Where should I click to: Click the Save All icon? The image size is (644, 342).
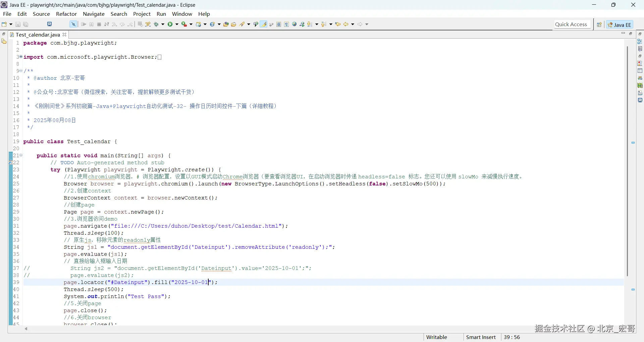click(26, 24)
